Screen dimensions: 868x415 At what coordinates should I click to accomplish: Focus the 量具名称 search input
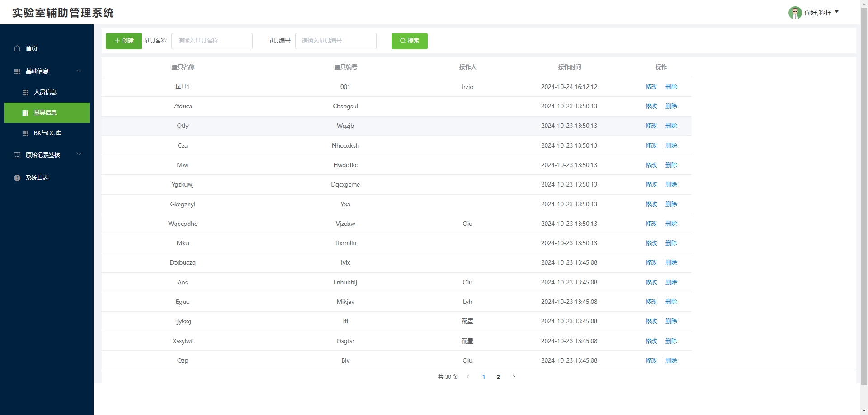tap(212, 41)
